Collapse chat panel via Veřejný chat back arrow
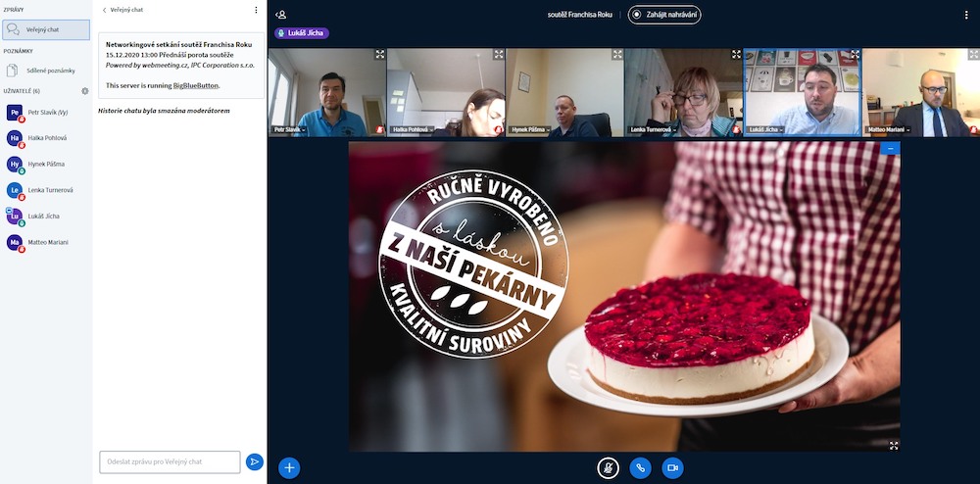The image size is (980, 484). coord(123,10)
